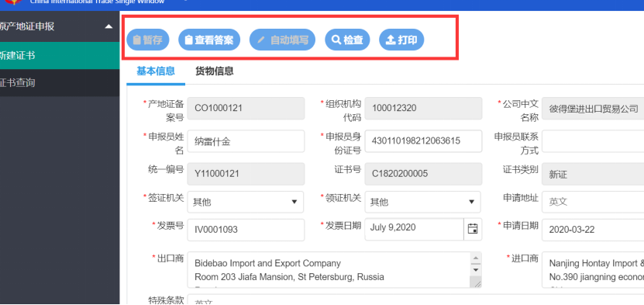Screen dimensions: 644x305
Task: Focus the 发票号 field with IV0001093
Action: [246, 230]
